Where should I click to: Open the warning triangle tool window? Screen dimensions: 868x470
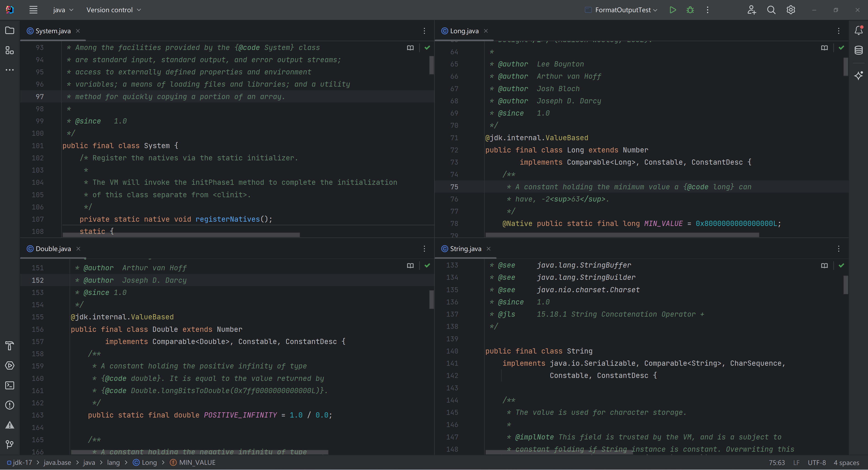coord(10,425)
